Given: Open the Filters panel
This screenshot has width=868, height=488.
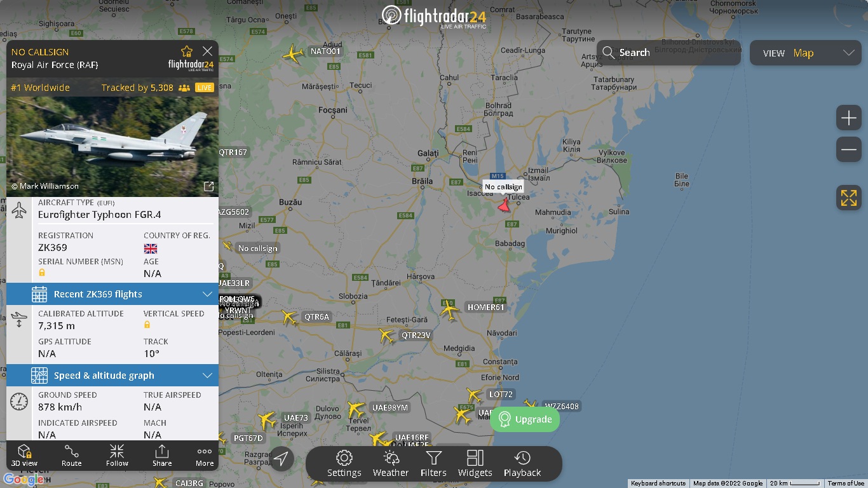Looking at the screenshot, I should point(433,464).
